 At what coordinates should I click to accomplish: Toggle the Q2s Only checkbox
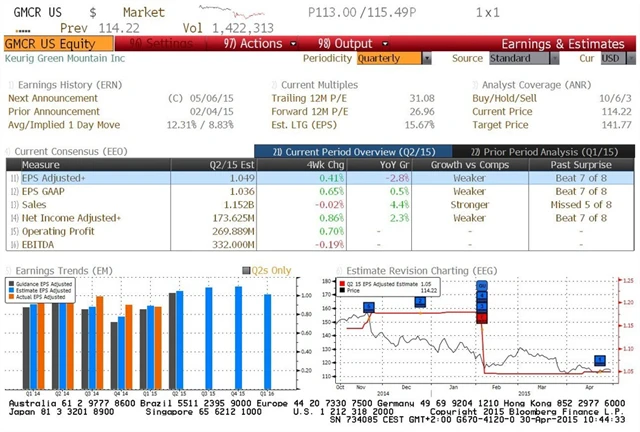click(x=246, y=270)
